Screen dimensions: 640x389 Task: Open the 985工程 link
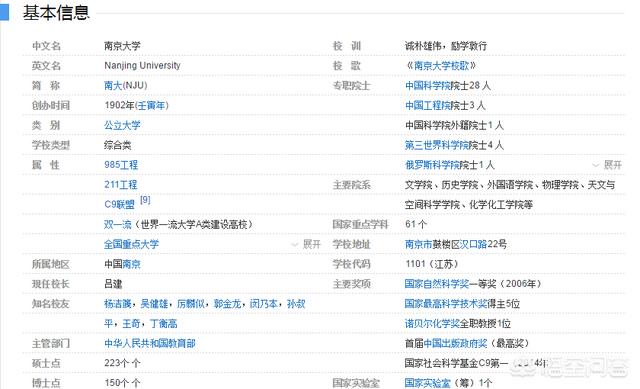pos(121,165)
